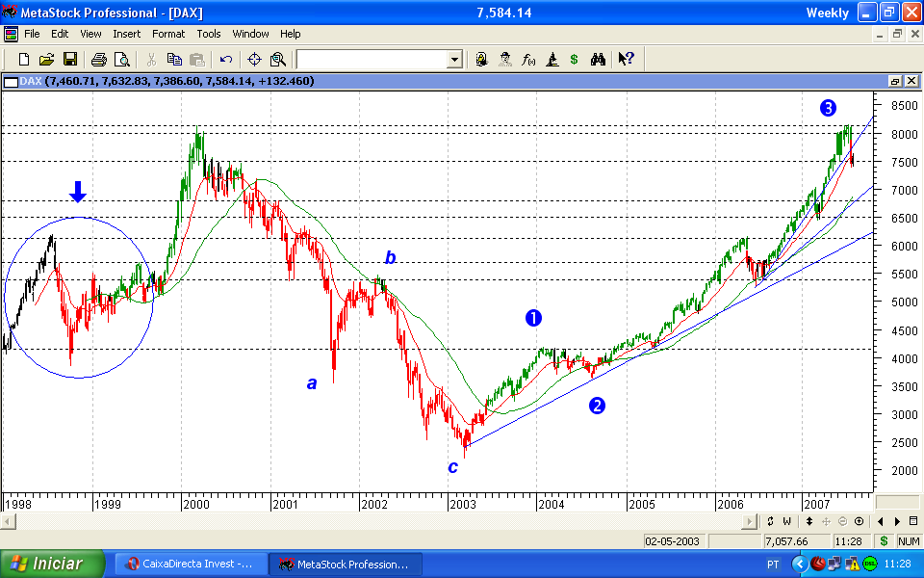Screen dimensions: 924x578
Task: Click the horizontal chart scrollbar track
Action: click(x=379, y=521)
